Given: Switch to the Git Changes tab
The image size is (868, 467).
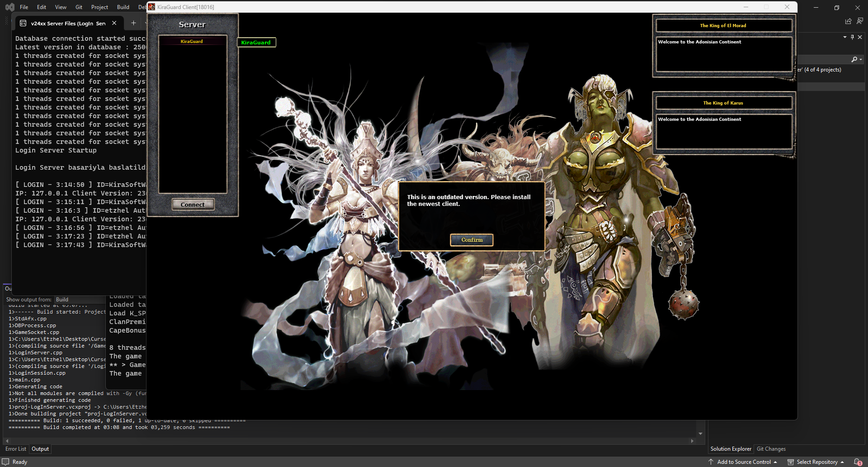Looking at the screenshot, I should click(x=771, y=449).
